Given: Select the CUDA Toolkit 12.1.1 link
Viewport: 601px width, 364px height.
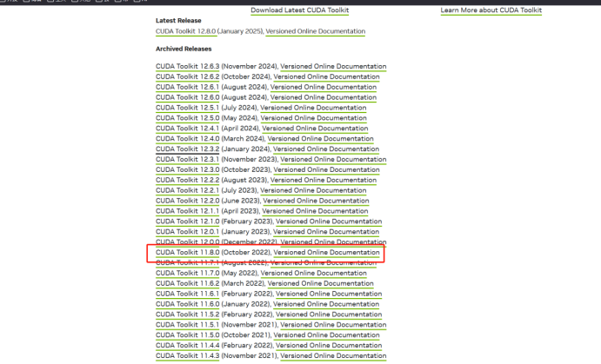Looking at the screenshot, I should (187, 211).
